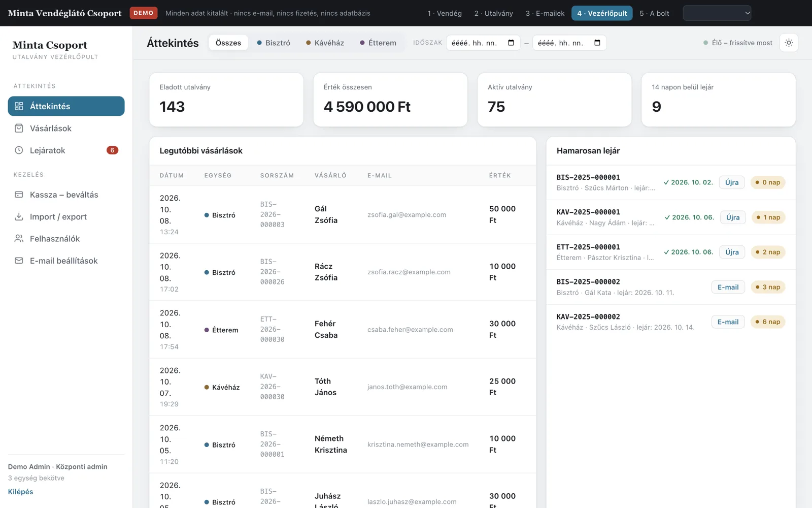Click the Érték column header
This screenshot has width=812, height=508.
click(500, 175)
